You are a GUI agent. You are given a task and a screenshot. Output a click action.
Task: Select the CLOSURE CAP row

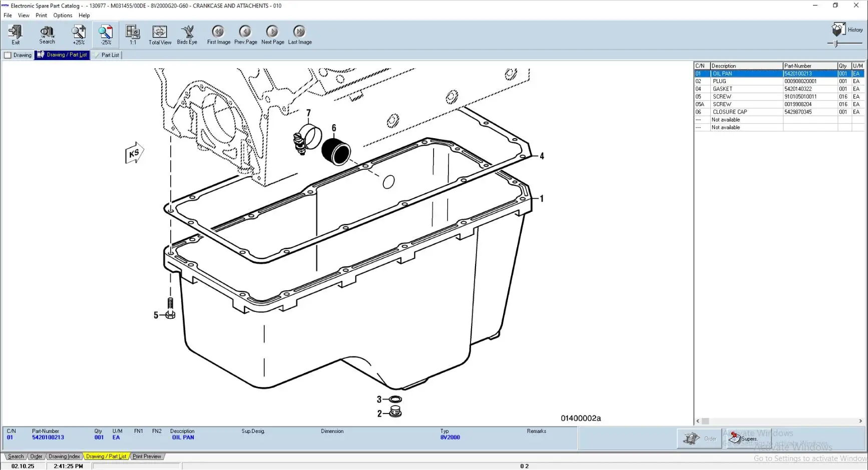point(779,112)
